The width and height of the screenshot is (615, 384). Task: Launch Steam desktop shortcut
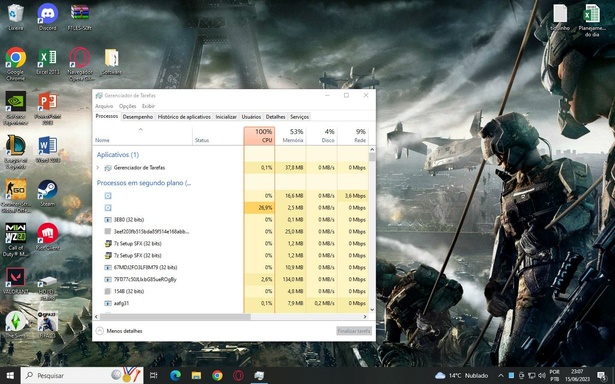point(47,193)
